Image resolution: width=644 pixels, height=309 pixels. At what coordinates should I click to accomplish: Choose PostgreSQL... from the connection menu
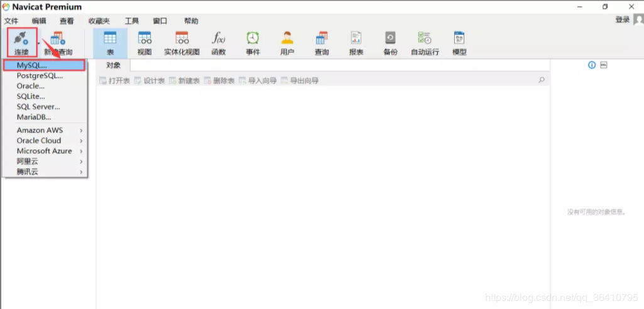(x=45, y=75)
